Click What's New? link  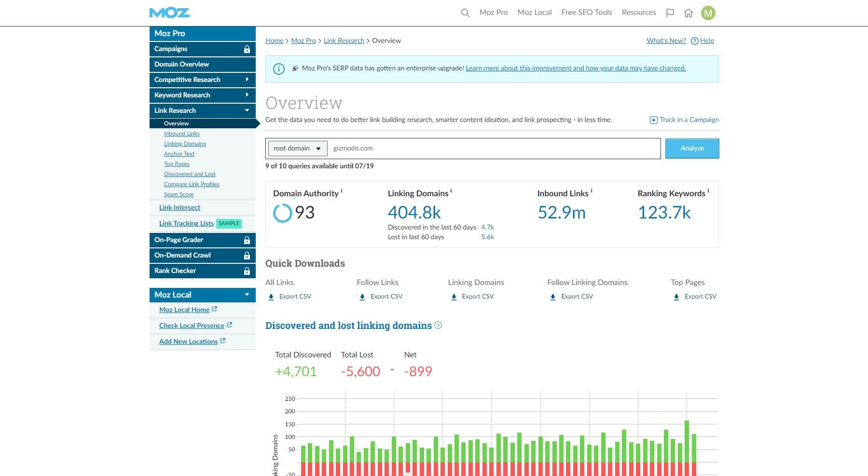click(x=666, y=41)
